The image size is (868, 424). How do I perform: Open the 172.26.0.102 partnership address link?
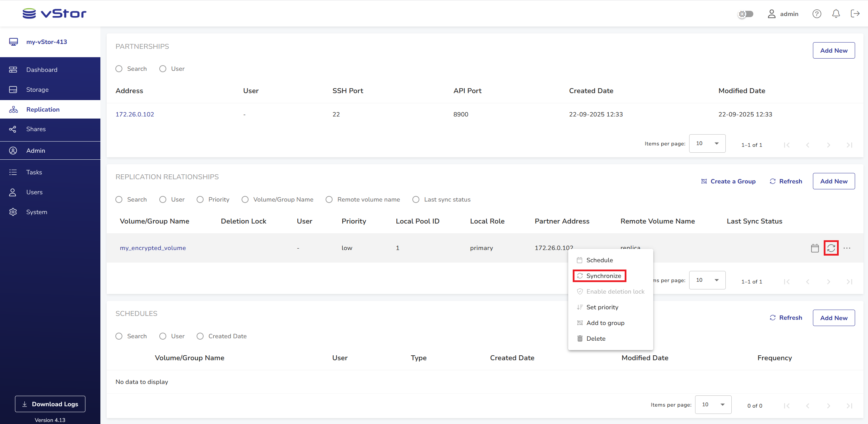[x=135, y=114]
